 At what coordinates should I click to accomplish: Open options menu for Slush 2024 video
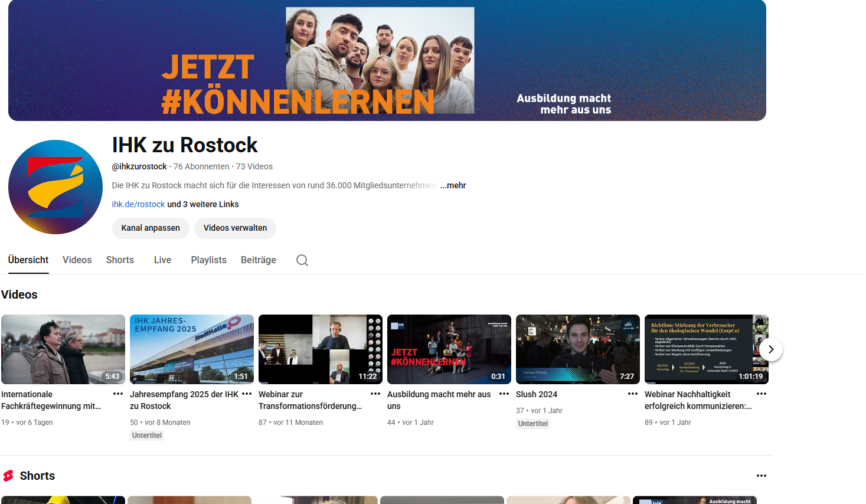pos(633,394)
